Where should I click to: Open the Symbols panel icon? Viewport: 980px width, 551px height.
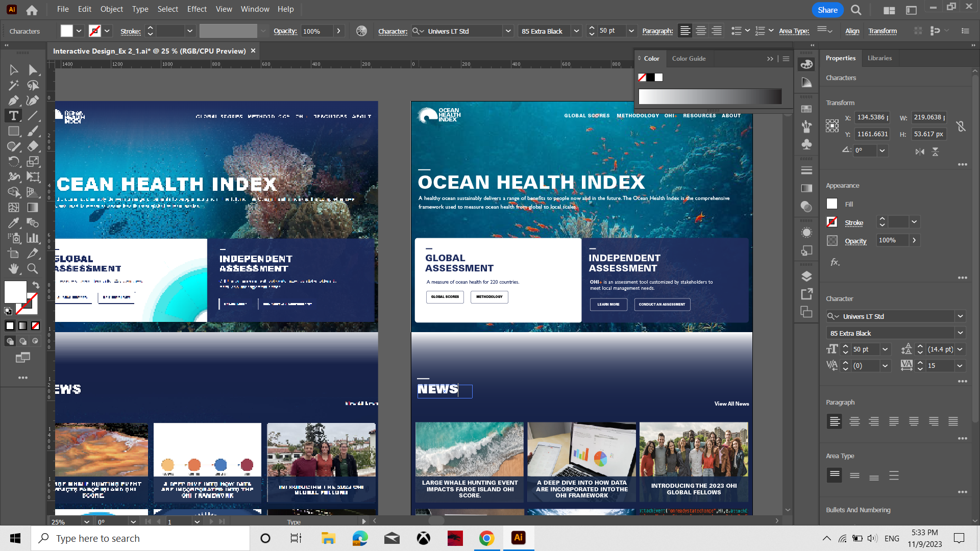tap(806, 144)
